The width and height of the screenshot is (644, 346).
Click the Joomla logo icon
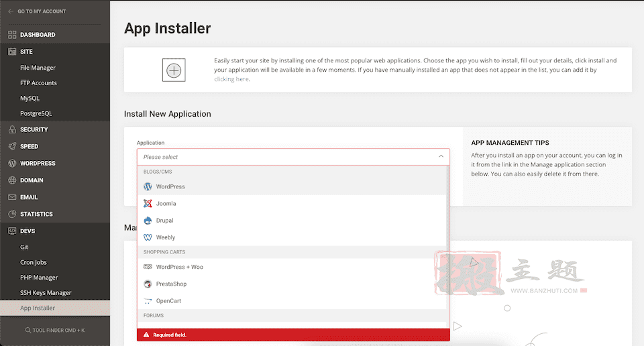(x=148, y=204)
